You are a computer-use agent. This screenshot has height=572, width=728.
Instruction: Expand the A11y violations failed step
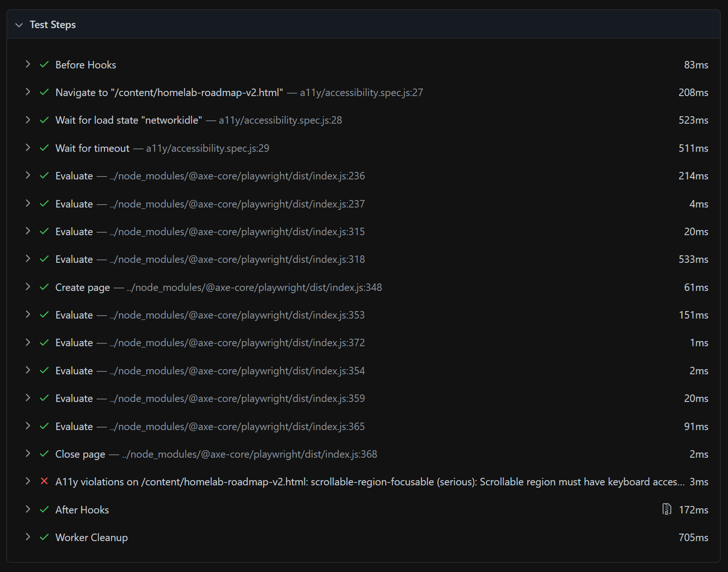(x=28, y=481)
